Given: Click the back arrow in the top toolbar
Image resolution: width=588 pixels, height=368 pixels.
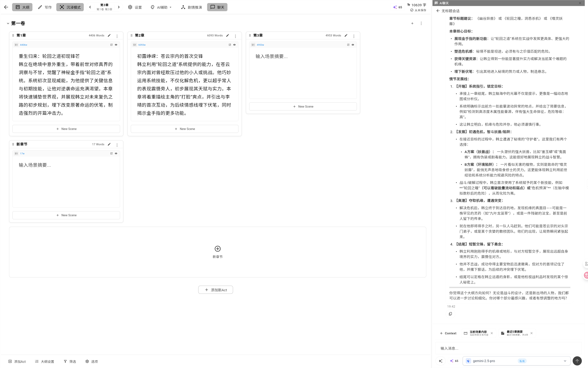Looking at the screenshot, I should 6,7.
